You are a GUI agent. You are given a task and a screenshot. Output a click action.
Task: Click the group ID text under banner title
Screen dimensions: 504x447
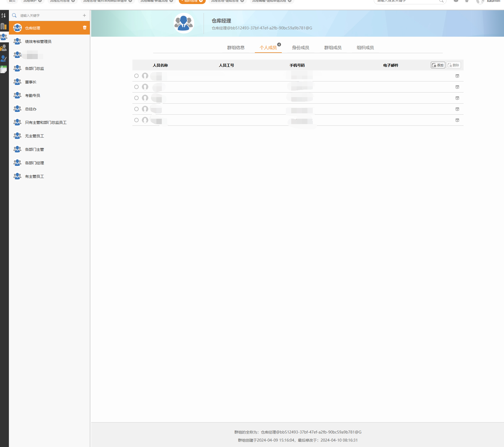pos(262,28)
